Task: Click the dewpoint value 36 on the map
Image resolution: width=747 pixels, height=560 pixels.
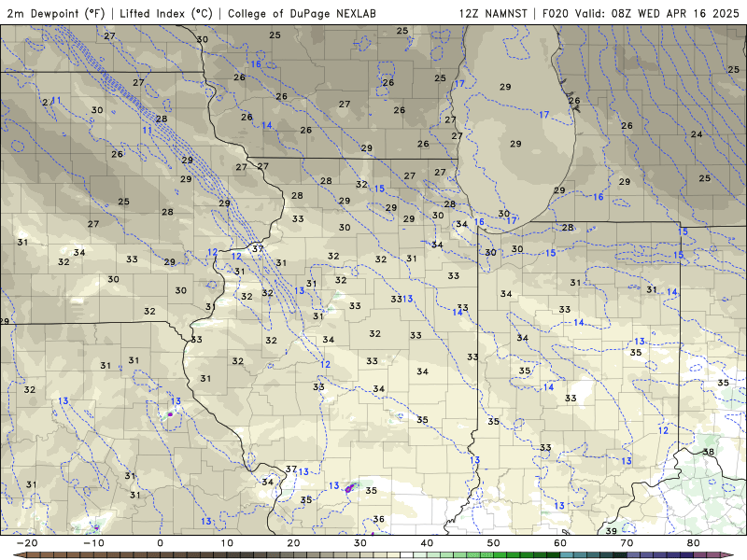Action: click(378, 519)
